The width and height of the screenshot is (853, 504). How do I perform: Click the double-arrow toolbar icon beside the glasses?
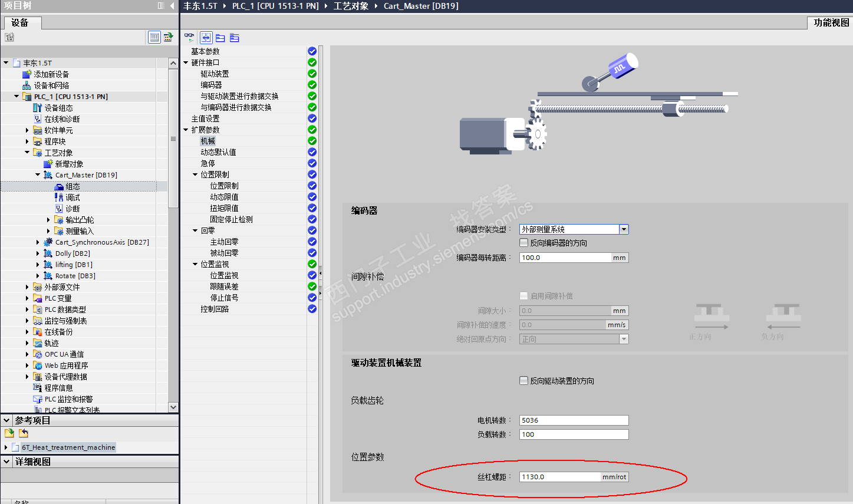pos(206,37)
